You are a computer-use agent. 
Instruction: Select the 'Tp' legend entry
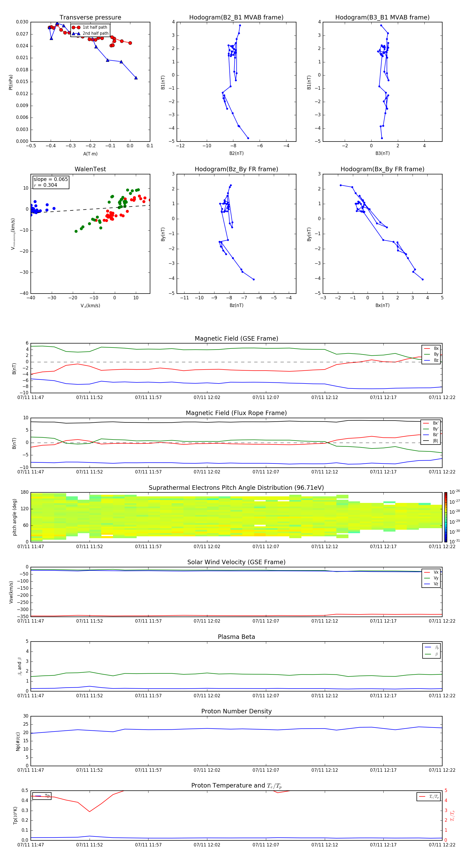[42, 796]
